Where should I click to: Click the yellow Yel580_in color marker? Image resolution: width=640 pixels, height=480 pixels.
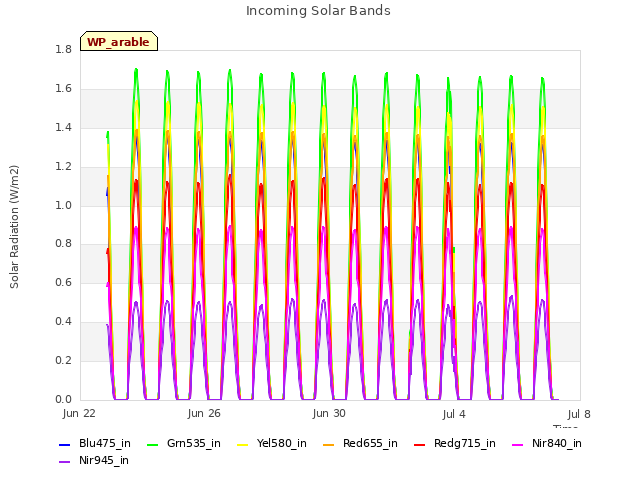tap(242, 444)
